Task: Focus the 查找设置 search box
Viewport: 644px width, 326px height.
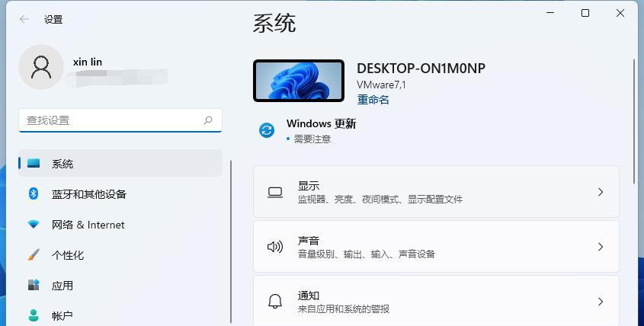Action: pos(120,120)
